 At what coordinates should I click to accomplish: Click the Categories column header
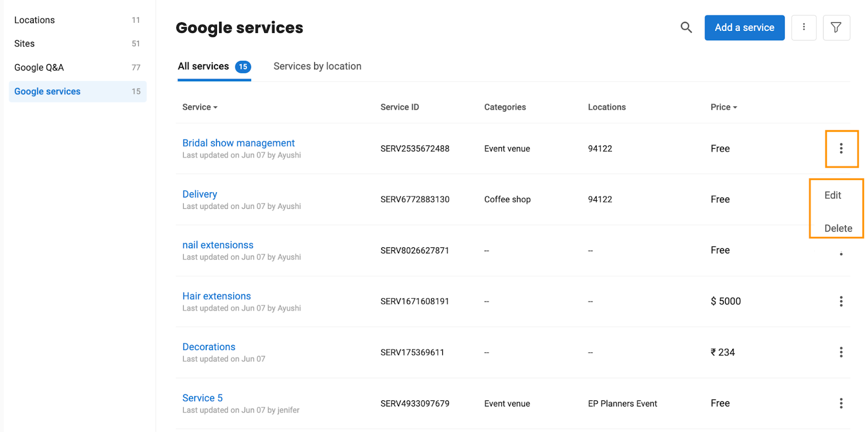(505, 107)
